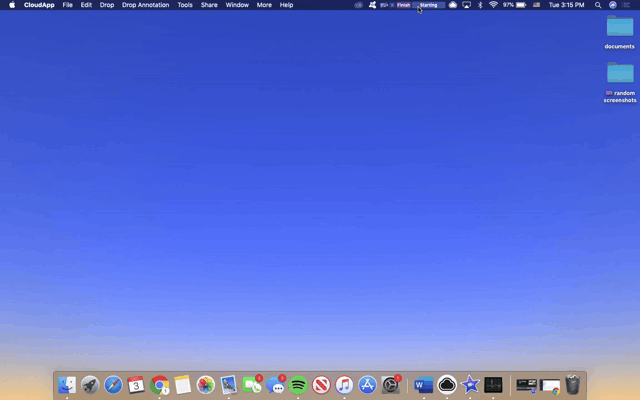Click the clock showing Tue 3:15 PM

[566, 5]
